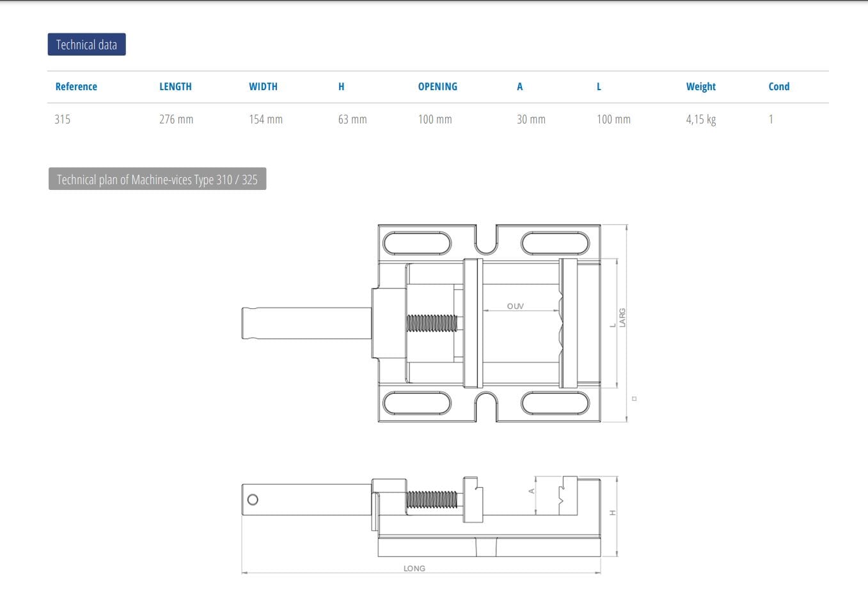Click the LONG dimension label
This screenshot has height=596, width=868.
pos(414,568)
